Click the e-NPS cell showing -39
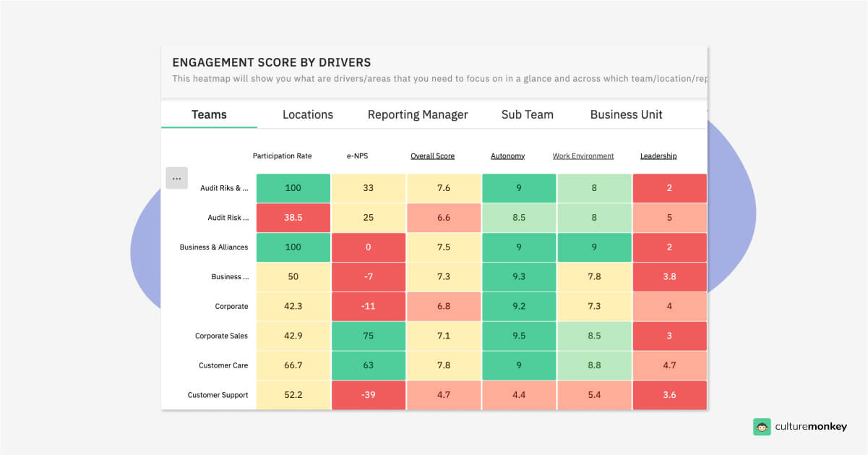Viewport: 868px width, 455px height. (369, 395)
